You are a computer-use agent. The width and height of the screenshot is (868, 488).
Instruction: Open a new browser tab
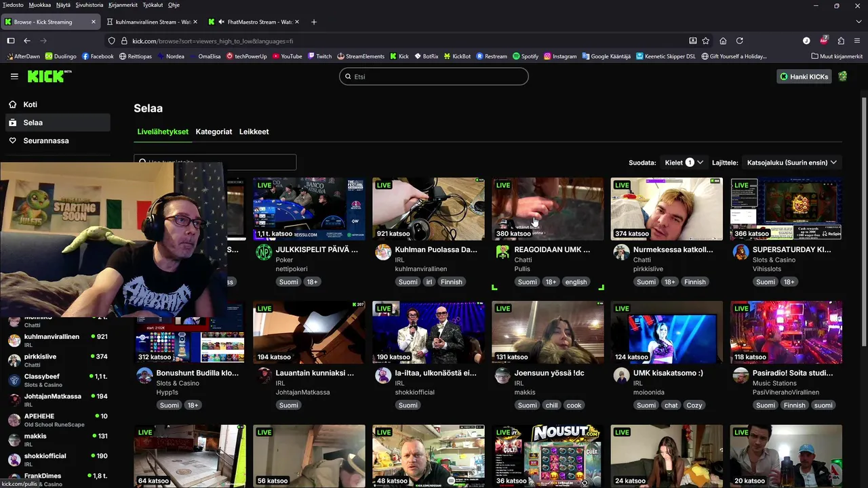tap(314, 22)
